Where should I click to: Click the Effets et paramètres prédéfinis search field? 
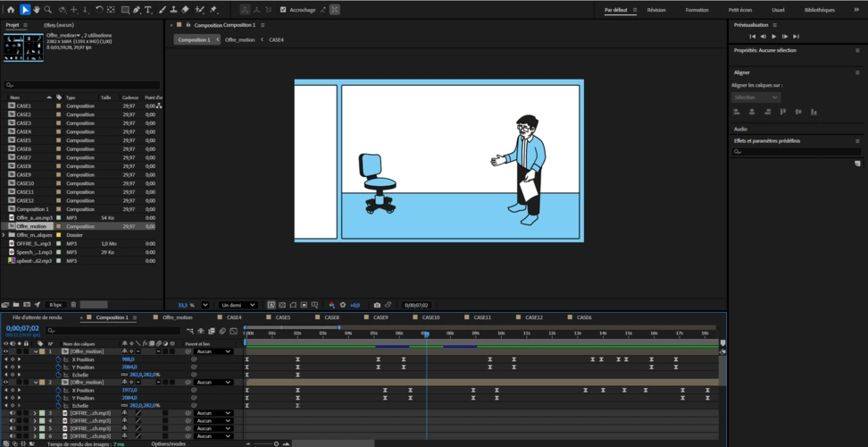(x=796, y=151)
